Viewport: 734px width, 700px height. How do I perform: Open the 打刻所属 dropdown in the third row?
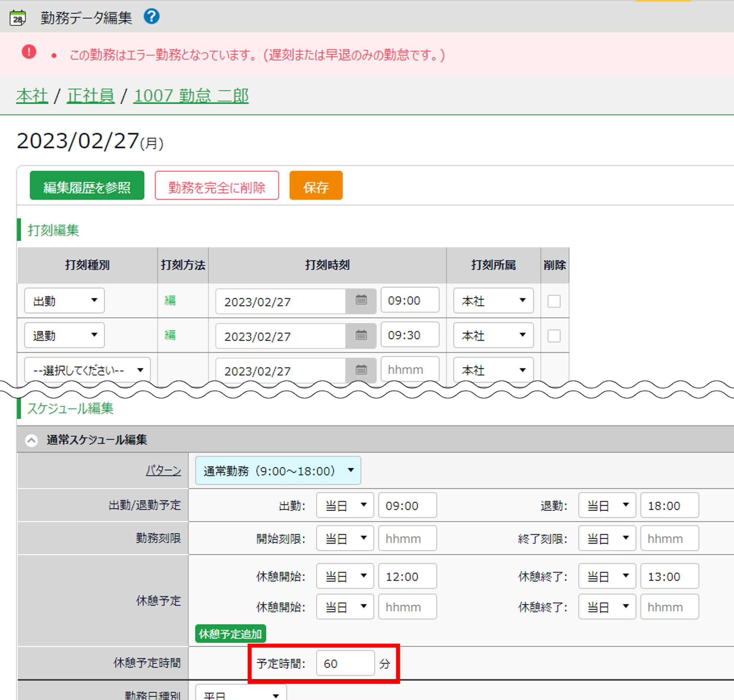(493, 370)
